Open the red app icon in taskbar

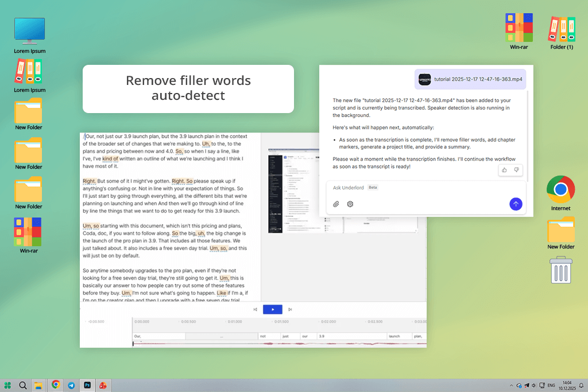click(x=103, y=385)
